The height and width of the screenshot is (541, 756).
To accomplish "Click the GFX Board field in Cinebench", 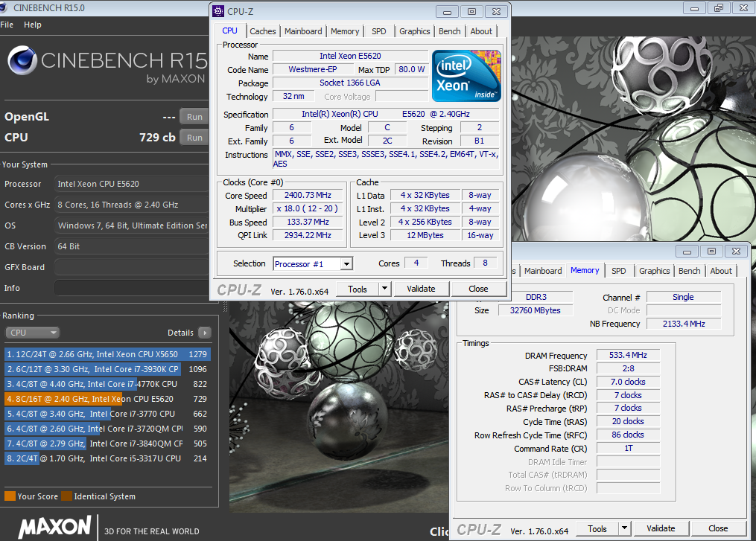I will [x=132, y=267].
